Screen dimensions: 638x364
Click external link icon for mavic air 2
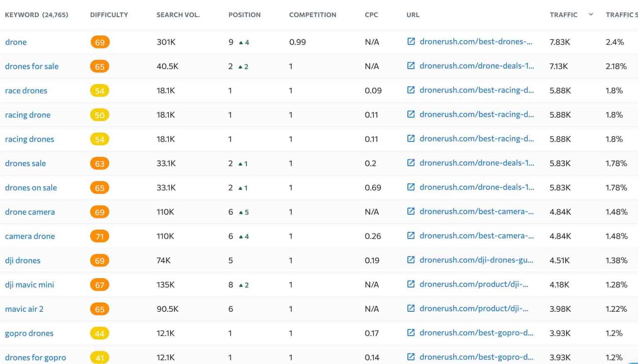click(x=411, y=308)
